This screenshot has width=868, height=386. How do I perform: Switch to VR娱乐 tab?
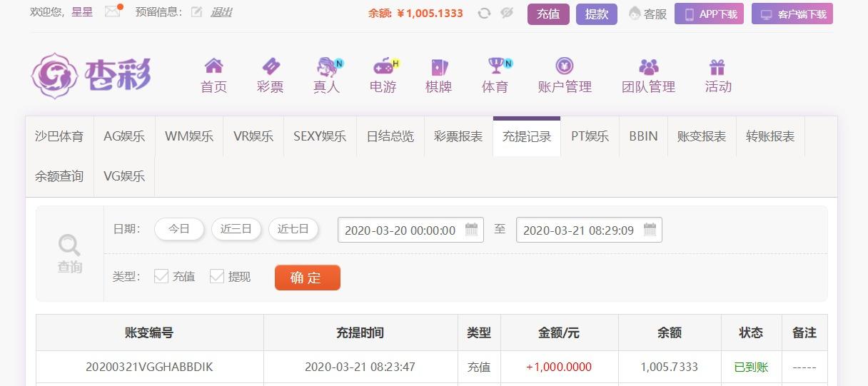pos(253,136)
